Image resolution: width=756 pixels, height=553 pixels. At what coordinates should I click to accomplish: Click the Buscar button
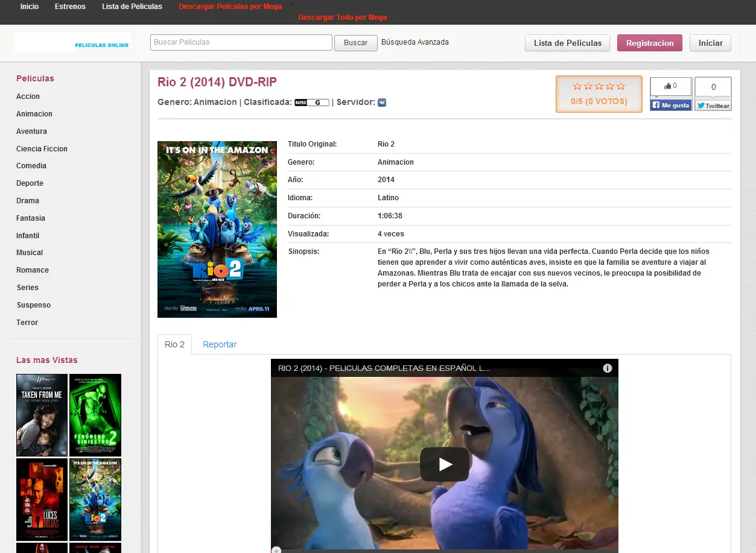pyautogui.click(x=356, y=43)
